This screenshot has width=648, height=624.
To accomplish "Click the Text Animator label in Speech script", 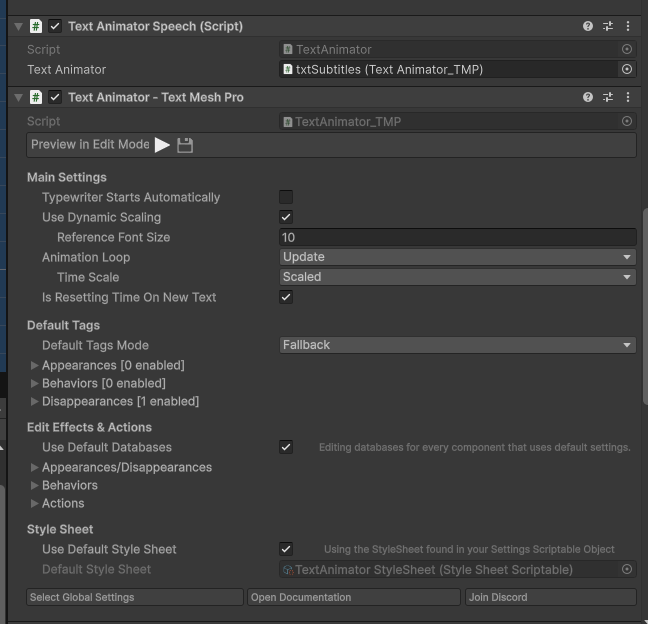I will pos(67,69).
